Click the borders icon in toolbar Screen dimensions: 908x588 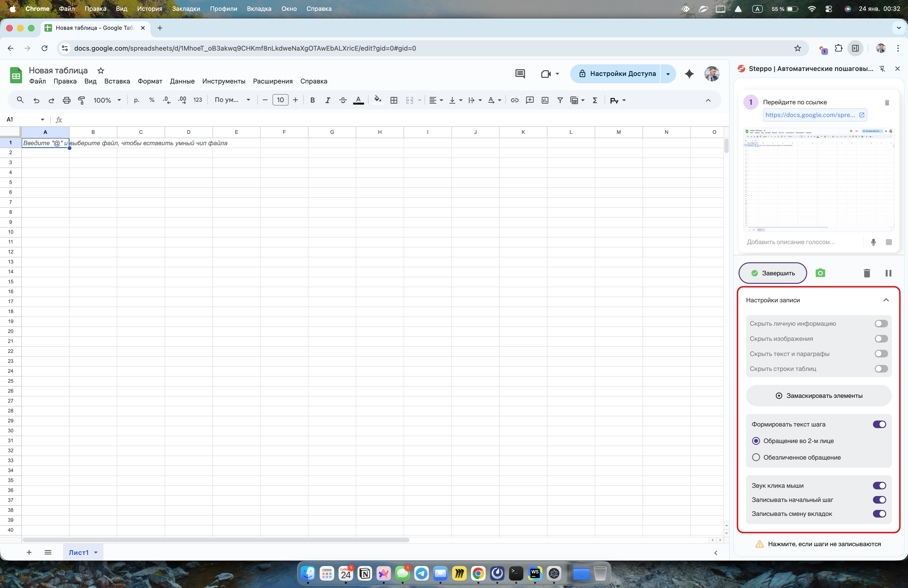(394, 100)
